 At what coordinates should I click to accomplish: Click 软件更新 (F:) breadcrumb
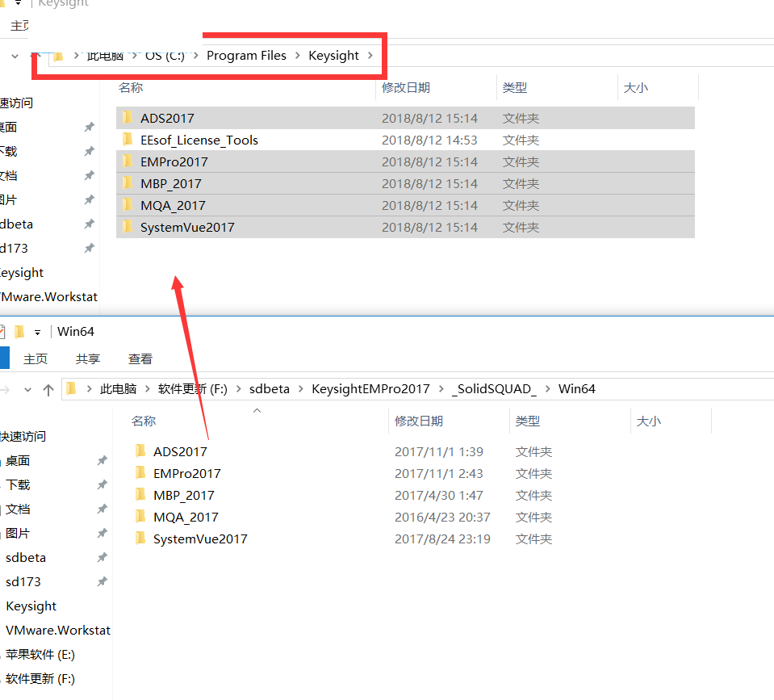[193, 389]
